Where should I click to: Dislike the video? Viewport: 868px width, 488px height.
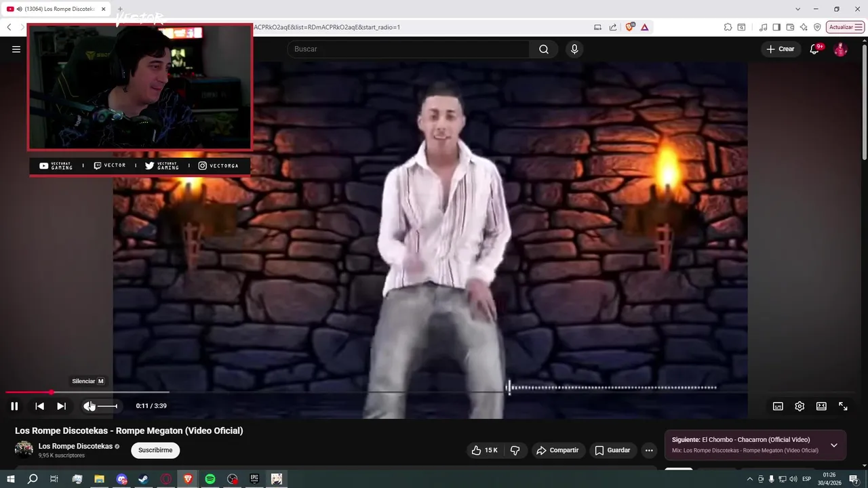pos(515,450)
